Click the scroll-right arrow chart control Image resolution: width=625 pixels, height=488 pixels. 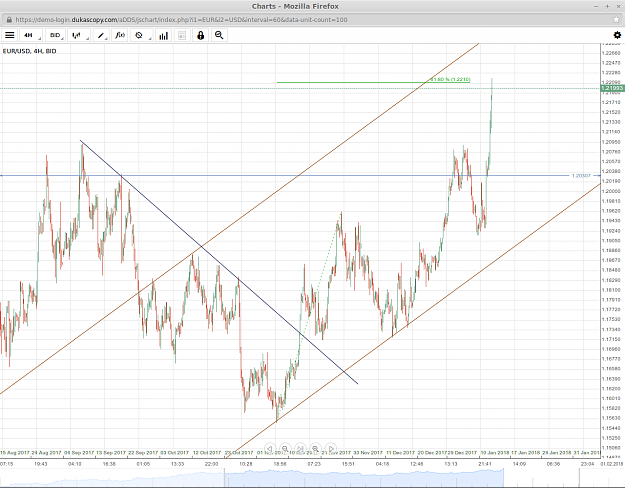331,449
